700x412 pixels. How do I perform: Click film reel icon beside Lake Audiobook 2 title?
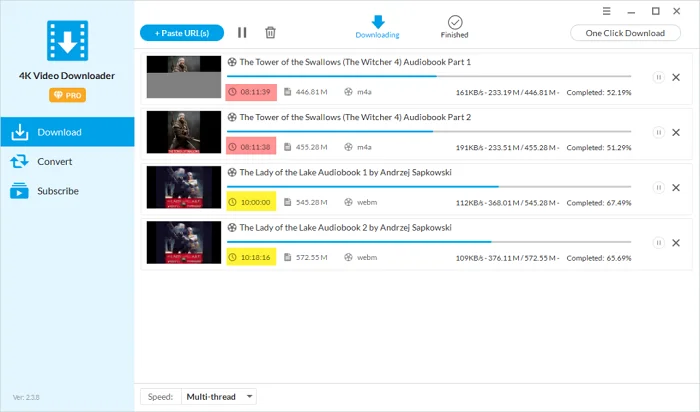[x=232, y=227]
